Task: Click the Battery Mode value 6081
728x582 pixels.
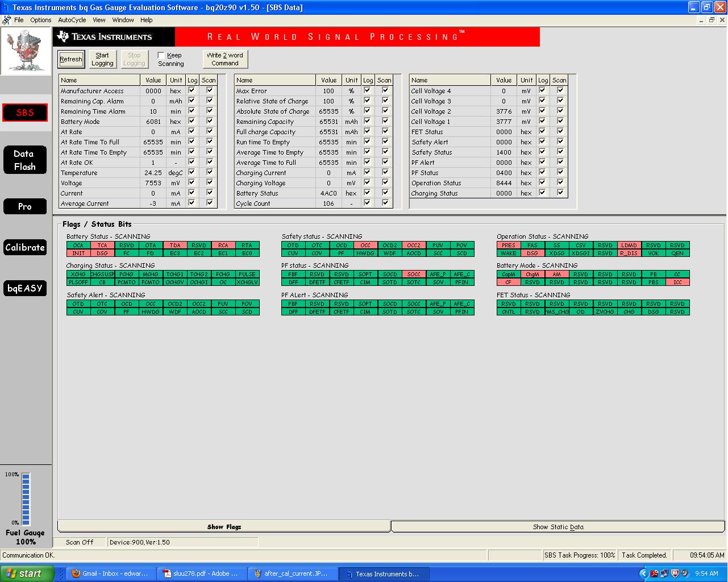Action: 153,122
